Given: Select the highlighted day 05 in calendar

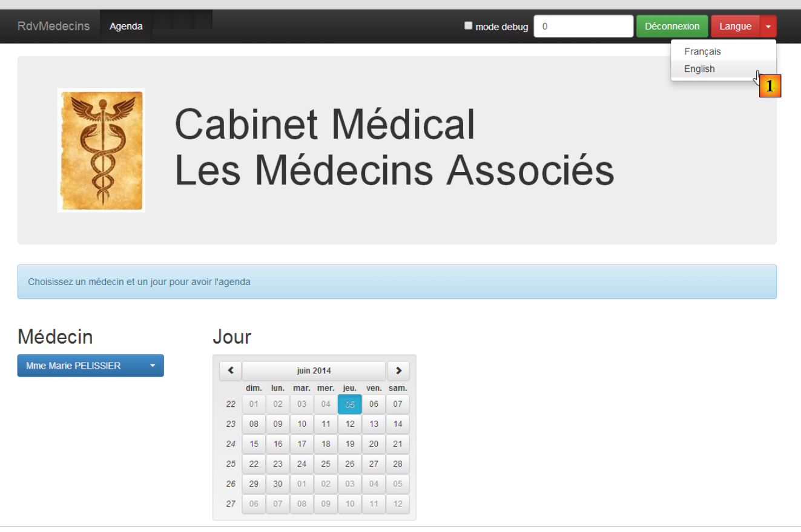Looking at the screenshot, I should click(x=350, y=404).
